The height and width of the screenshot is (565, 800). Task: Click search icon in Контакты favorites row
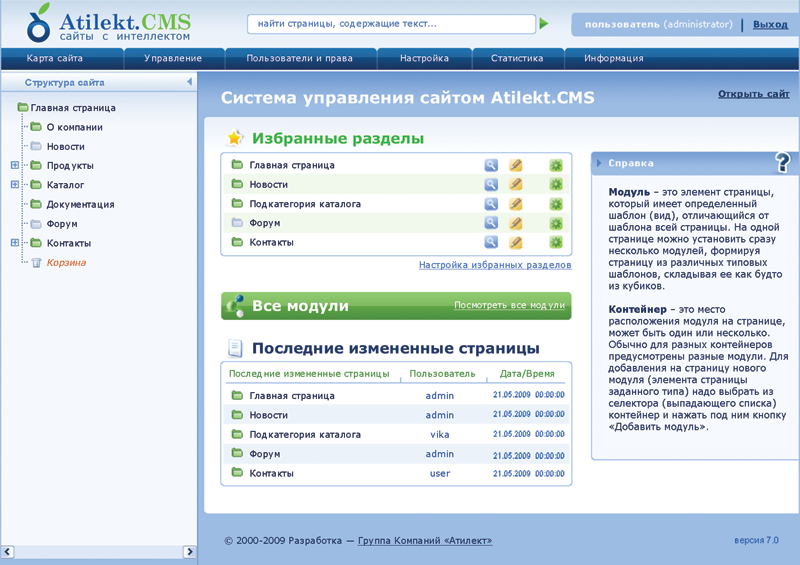tap(491, 242)
